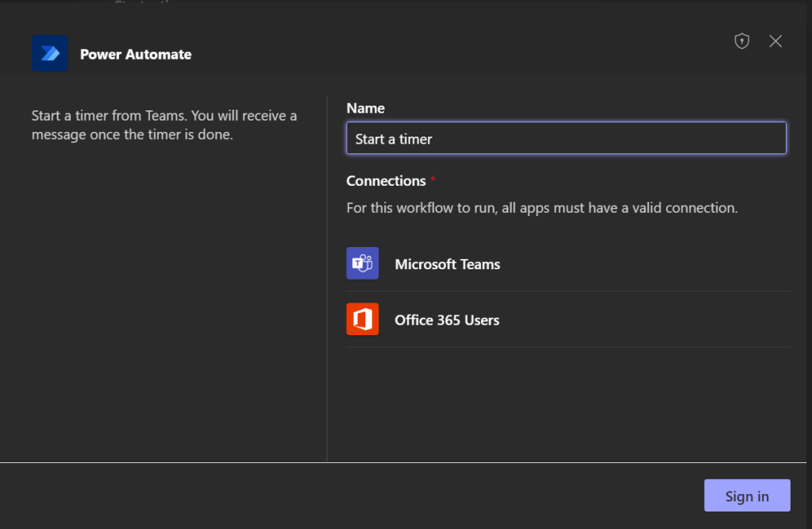Click the Name field label
Image resolution: width=812 pixels, height=529 pixels.
(x=365, y=108)
